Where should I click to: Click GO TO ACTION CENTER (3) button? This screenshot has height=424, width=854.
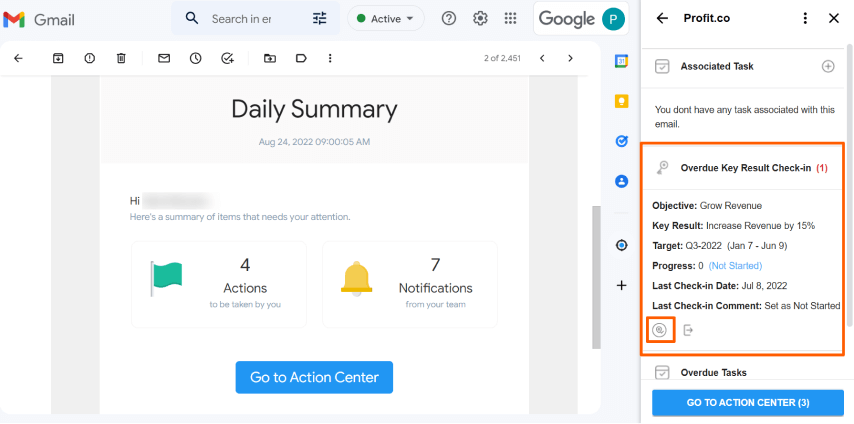pos(748,403)
